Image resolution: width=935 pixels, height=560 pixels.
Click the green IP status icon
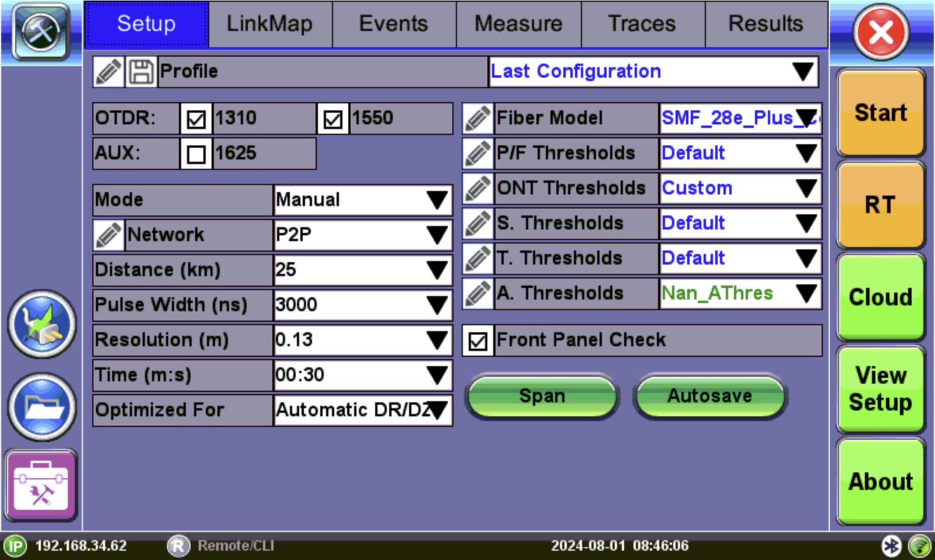[15, 547]
